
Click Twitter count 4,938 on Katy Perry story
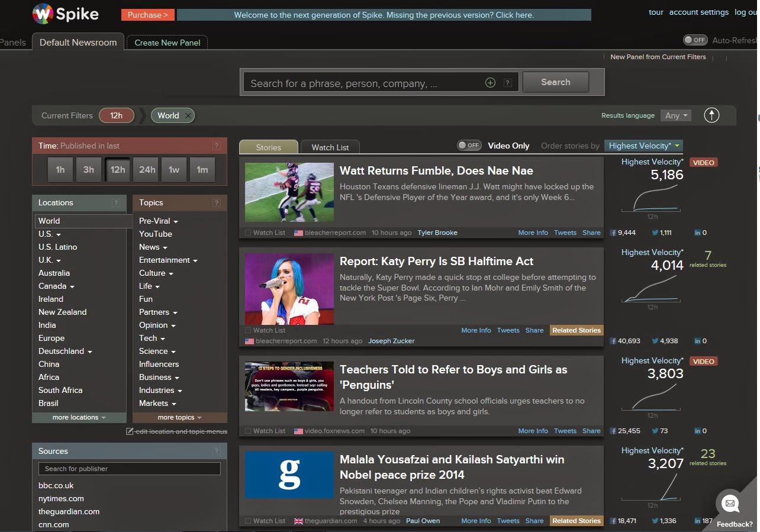[665, 341]
